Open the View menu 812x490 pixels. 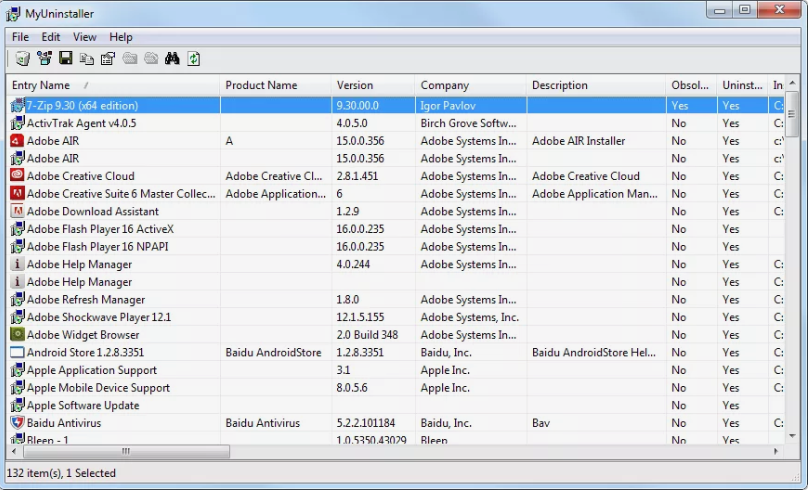click(x=84, y=37)
